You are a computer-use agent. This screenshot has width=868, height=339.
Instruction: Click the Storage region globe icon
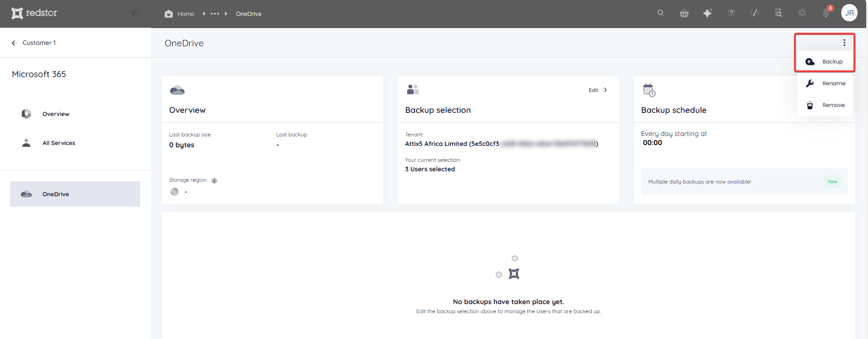[175, 192]
